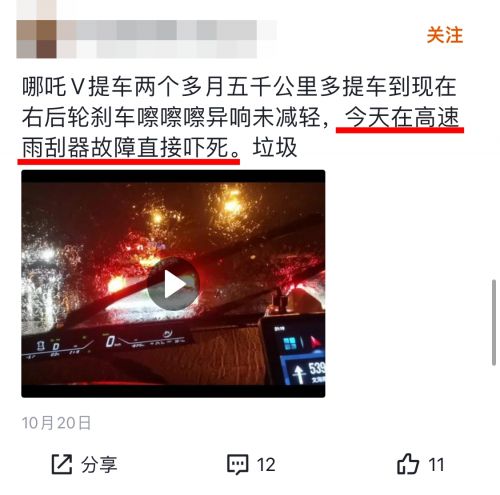Click the comment count 12
500x495 pixels.
coord(266,464)
